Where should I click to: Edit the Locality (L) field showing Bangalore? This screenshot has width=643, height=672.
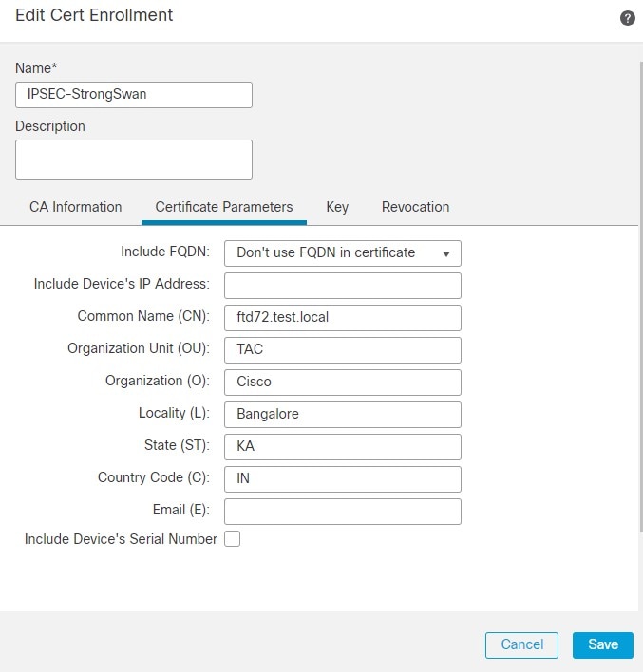click(x=342, y=415)
